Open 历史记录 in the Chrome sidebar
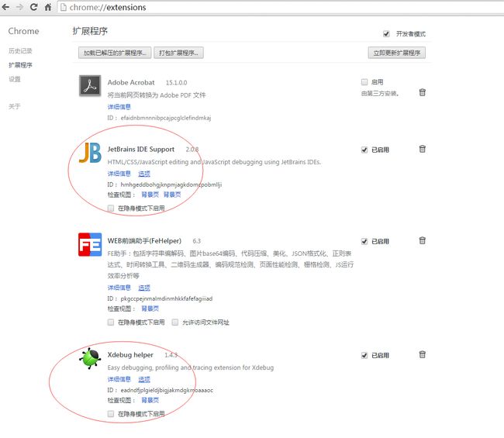504x438 pixels. [x=20, y=50]
